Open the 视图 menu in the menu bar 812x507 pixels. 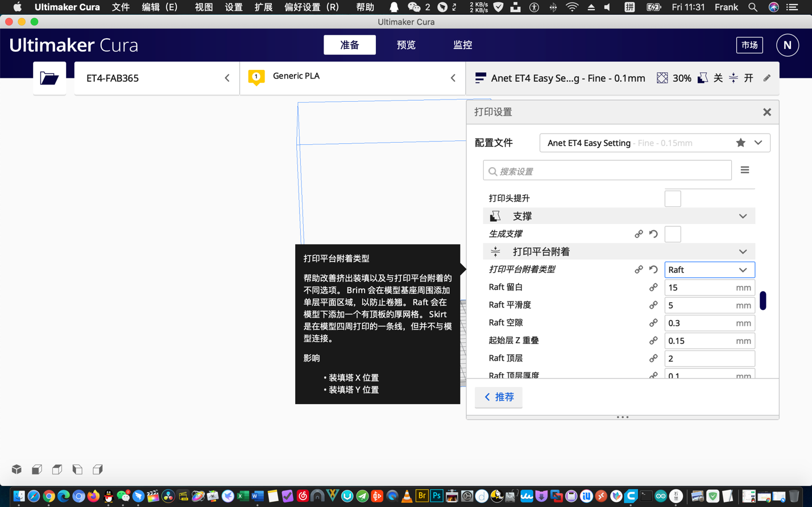[203, 7]
